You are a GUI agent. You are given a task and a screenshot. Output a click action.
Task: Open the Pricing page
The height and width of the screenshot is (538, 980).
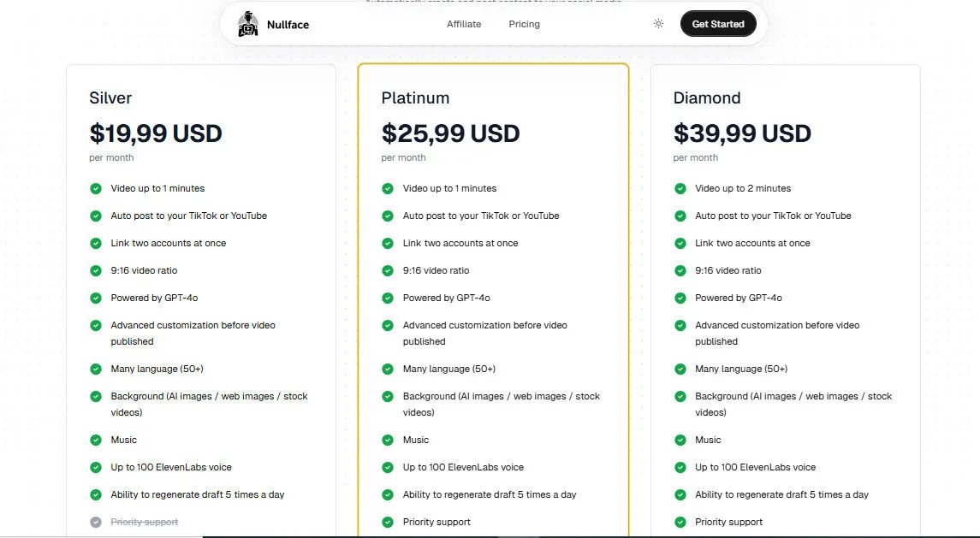pos(524,24)
